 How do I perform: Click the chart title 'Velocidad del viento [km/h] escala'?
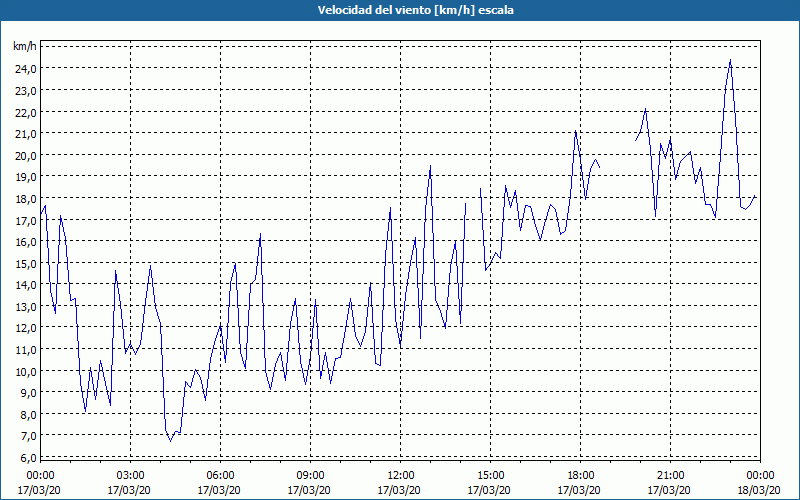point(415,10)
